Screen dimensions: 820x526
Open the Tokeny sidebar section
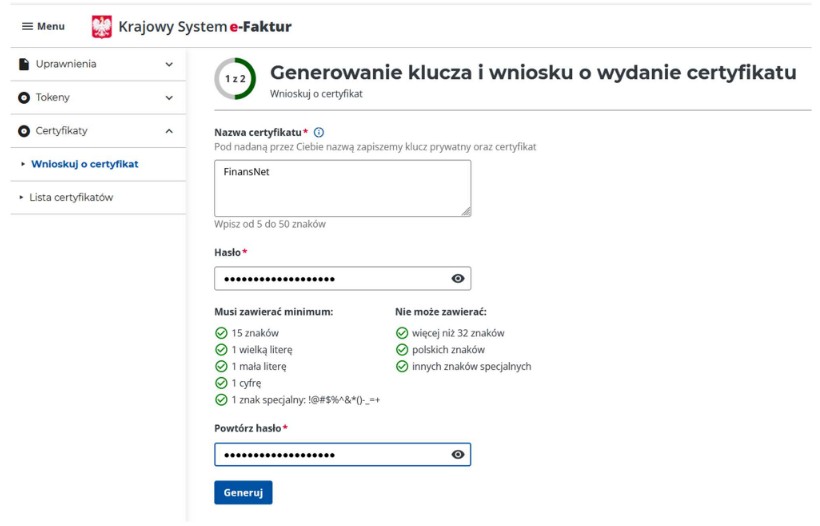[x=98, y=98]
